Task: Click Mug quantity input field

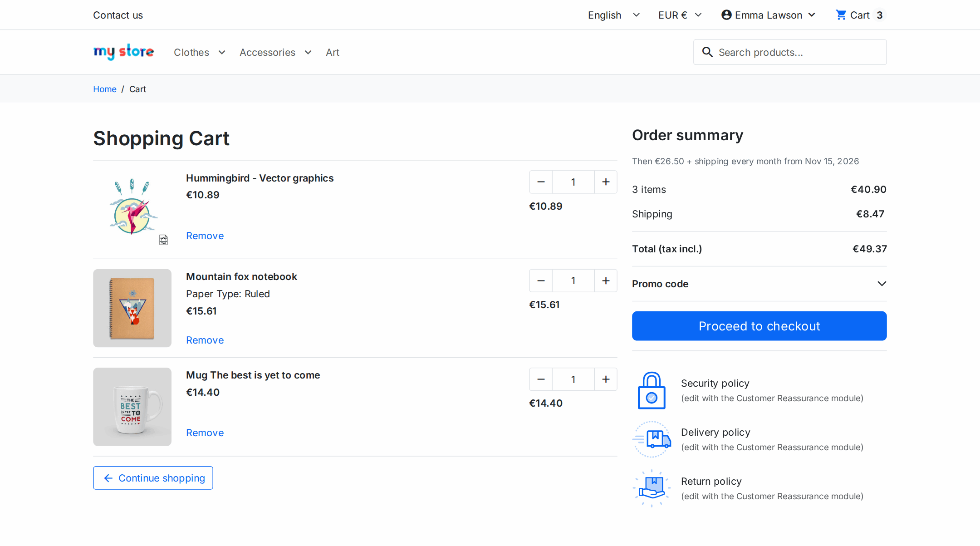Action: point(573,379)
